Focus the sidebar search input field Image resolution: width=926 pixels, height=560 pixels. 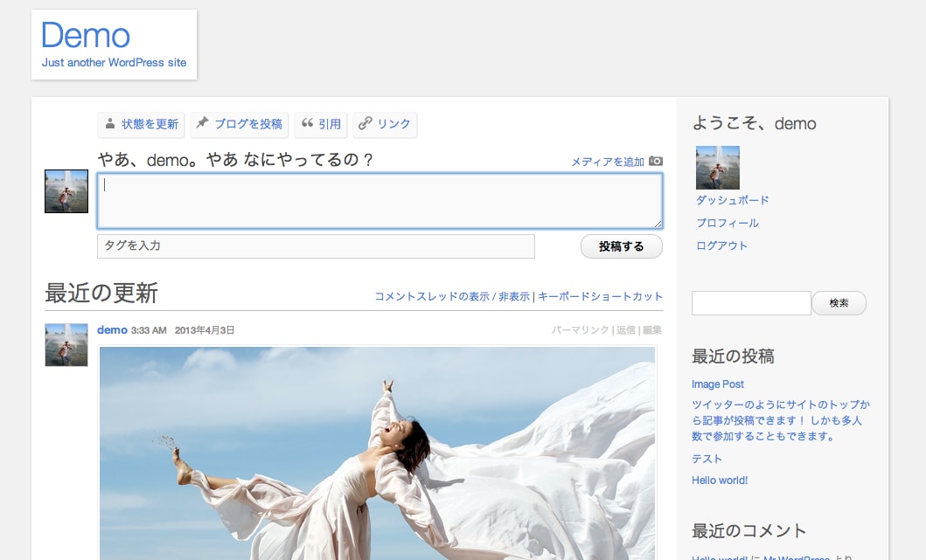751,303
